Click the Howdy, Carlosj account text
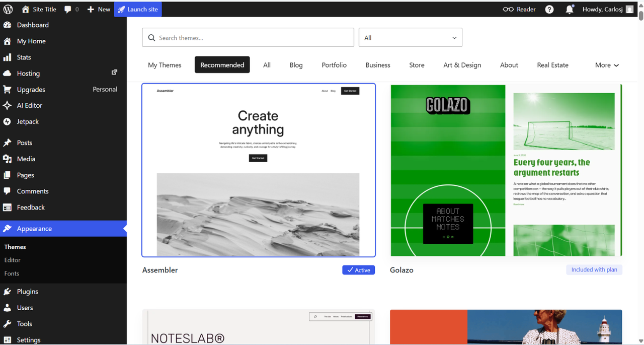 click(602, 9)
